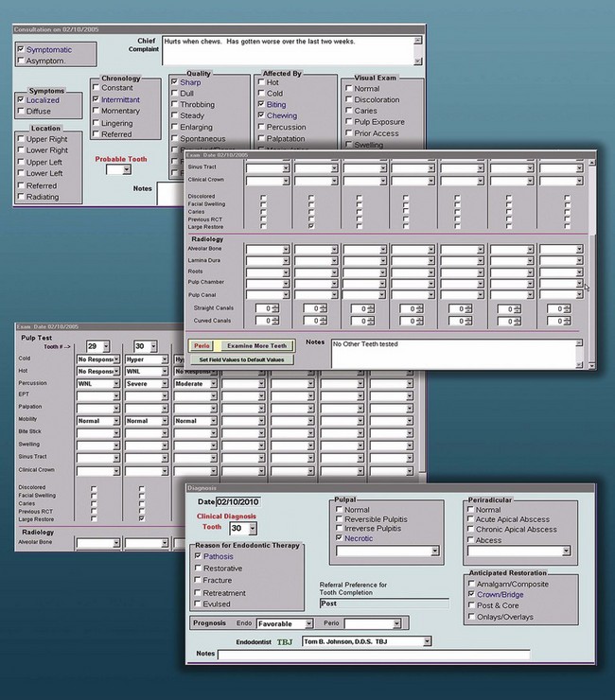Select Lingering in Chronology group
This screenshot has width=615, height=700.
[x=96, y=122]
